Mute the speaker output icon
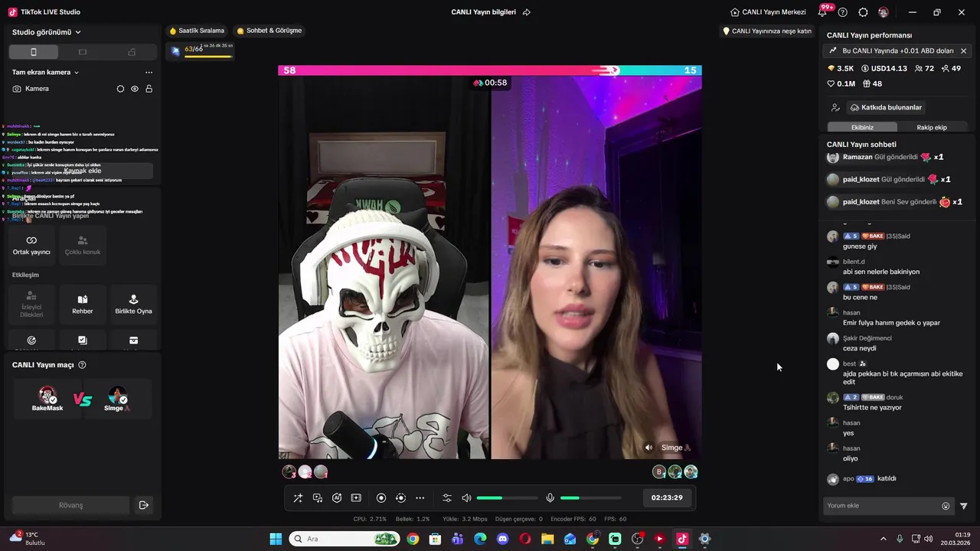Image resolution: width=980 pixels, height=551 pixels. (466, 498)
